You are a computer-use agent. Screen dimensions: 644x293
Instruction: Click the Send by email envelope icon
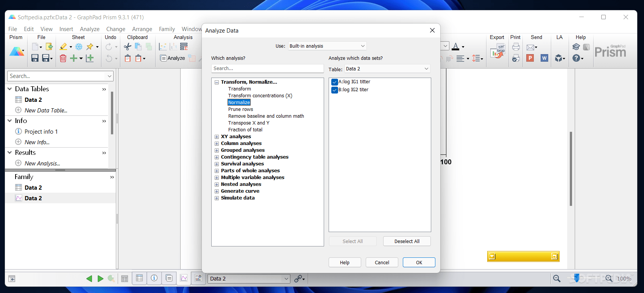[530, 47]
